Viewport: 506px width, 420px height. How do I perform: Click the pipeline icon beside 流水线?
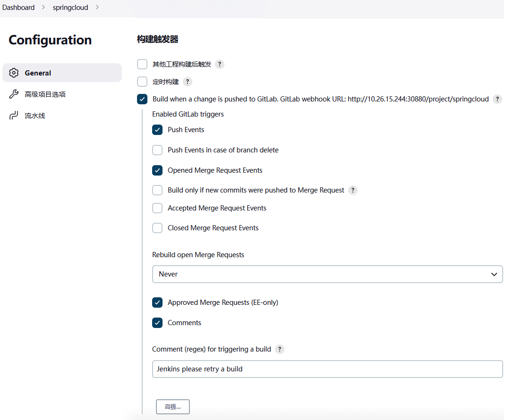point(14,116)
